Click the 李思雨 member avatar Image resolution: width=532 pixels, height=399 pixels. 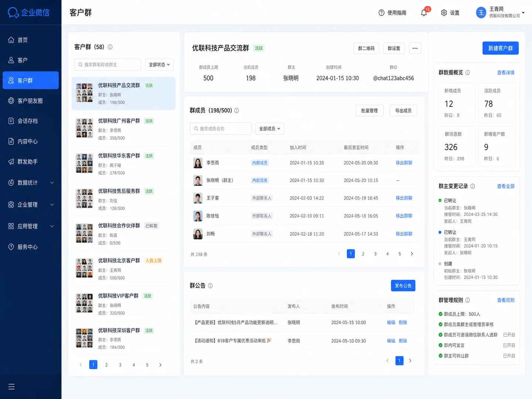198,163
